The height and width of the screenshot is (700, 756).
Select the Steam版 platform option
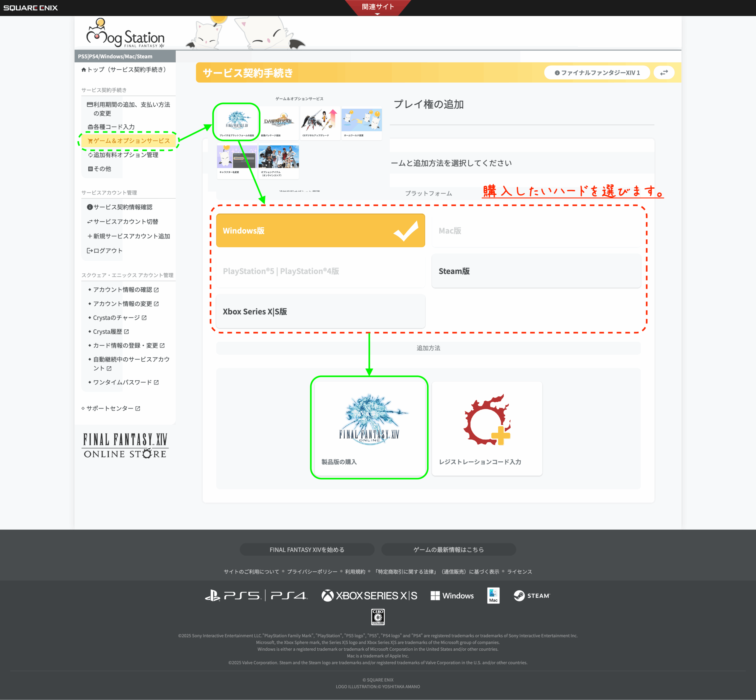pyautogui.click(x=536, y=271)
